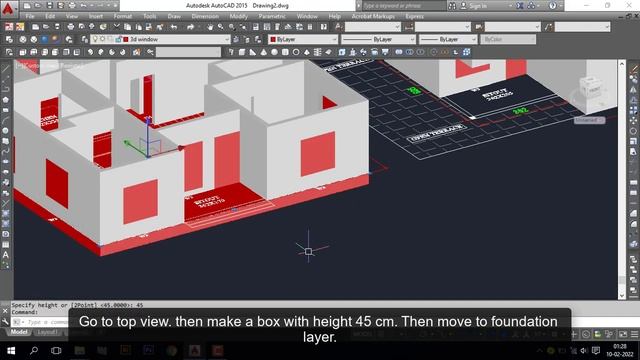Click the taskbar search magnifier
The width and height of the screenshot is (640, 360).
[34, 351]
